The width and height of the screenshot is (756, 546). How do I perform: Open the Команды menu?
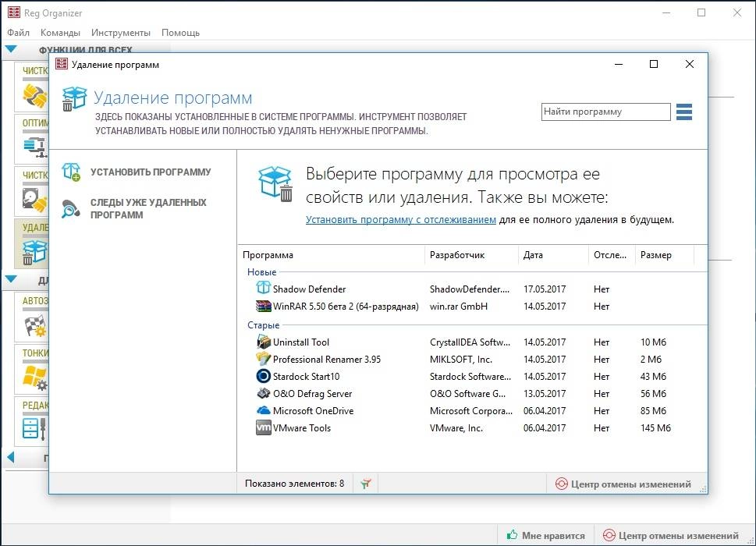[60, 32]
